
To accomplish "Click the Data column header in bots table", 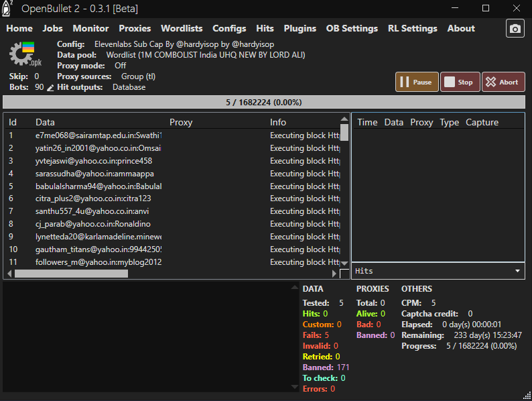I will pos(45,122).
